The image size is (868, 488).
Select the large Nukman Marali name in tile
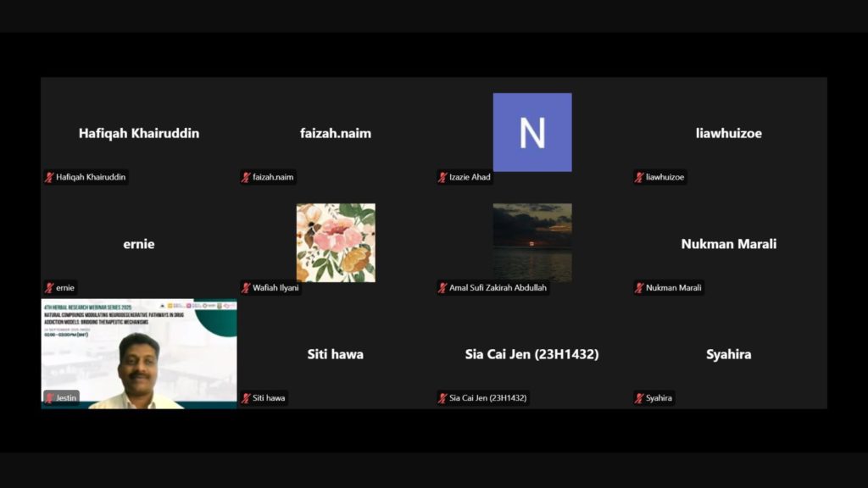coord(729,244)
